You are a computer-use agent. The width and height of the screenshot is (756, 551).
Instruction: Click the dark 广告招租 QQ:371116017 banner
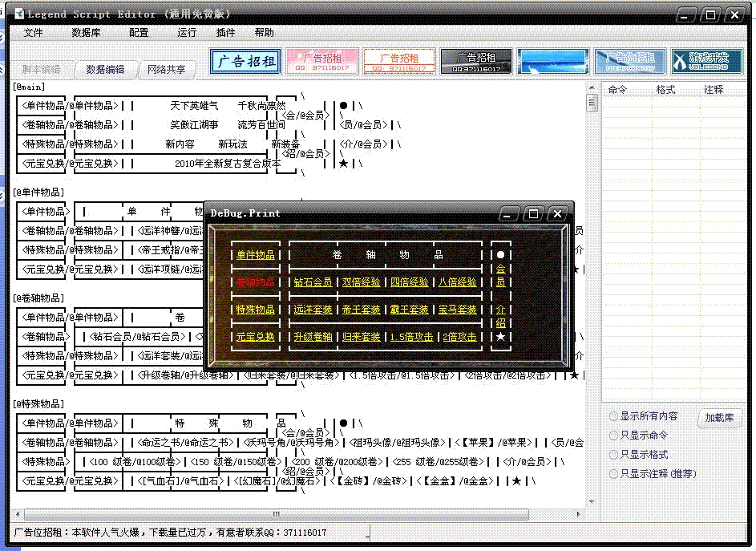[474, 60]
